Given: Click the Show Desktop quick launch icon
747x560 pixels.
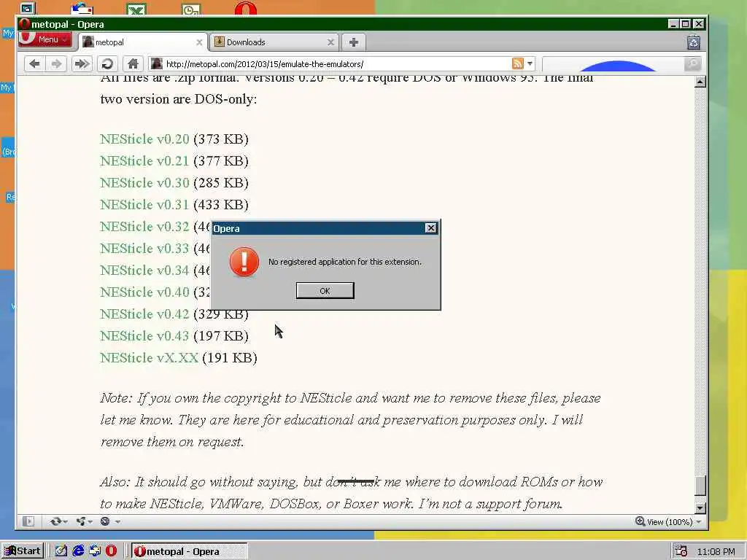Looking at the screenshot, I should [x=61, y=551].
